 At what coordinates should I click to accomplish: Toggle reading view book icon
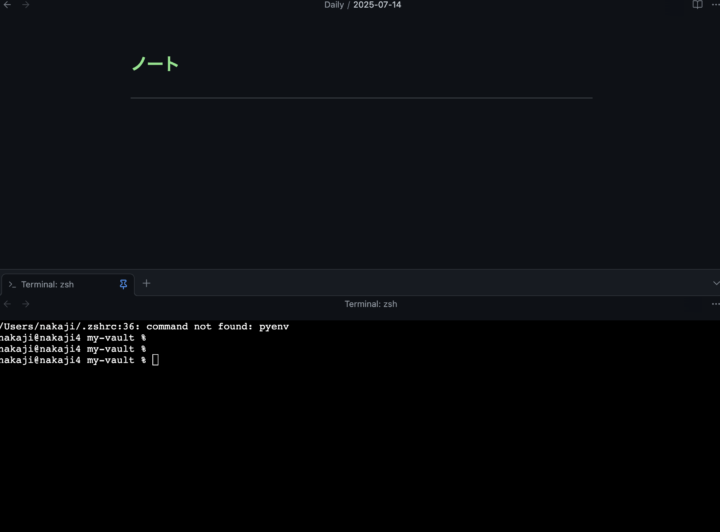point(697,5)
